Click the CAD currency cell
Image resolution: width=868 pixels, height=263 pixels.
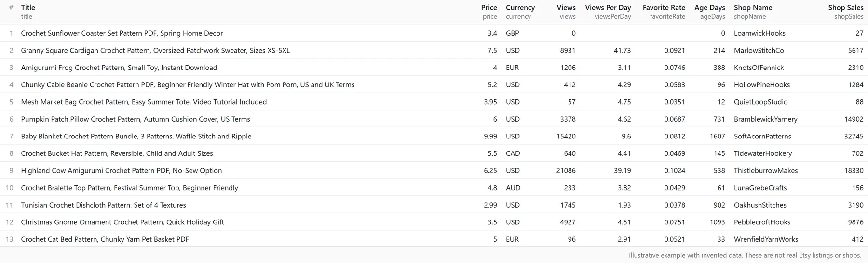(513, 153)
